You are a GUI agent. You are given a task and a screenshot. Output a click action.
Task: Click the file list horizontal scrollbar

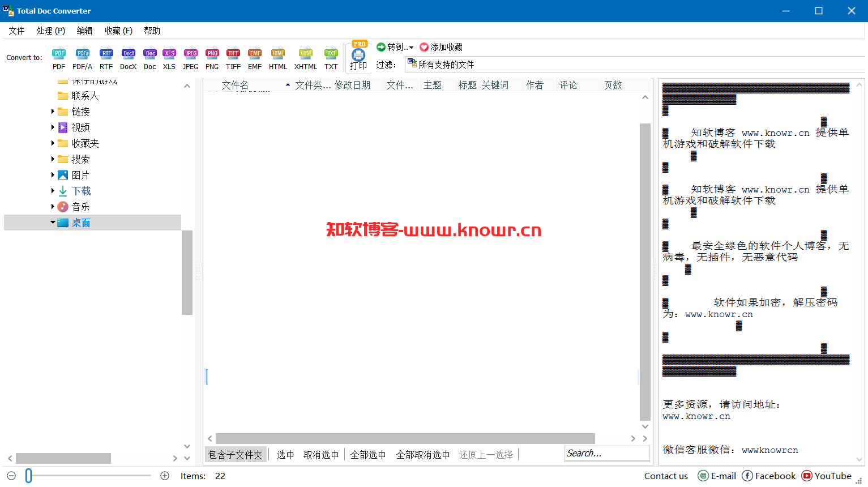pyautogui.click(x=405, y=438)
